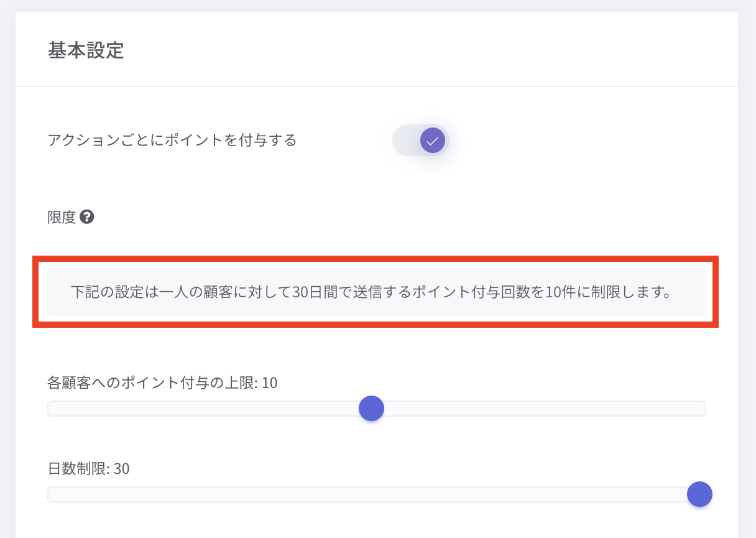Click the 基本設定 section heading
This screenshot has height=538, width=756.
pos(86,50)
